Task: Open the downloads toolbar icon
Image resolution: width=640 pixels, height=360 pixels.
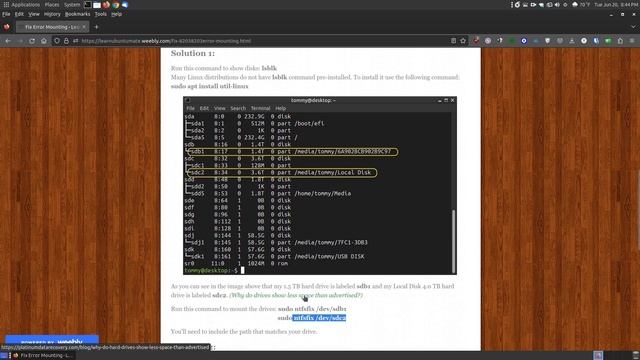Action: (x=572, y=41)
